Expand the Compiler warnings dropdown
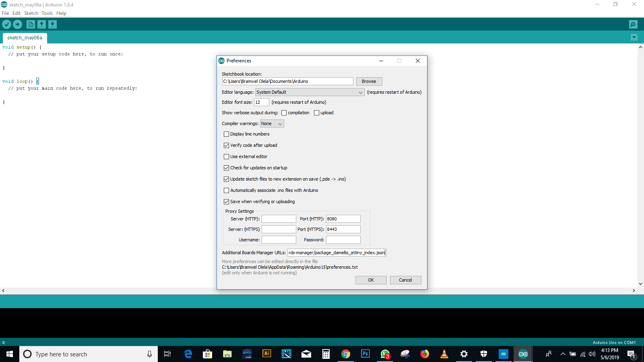The height and width of the screenshot is (362, 644). click(272, 123)
